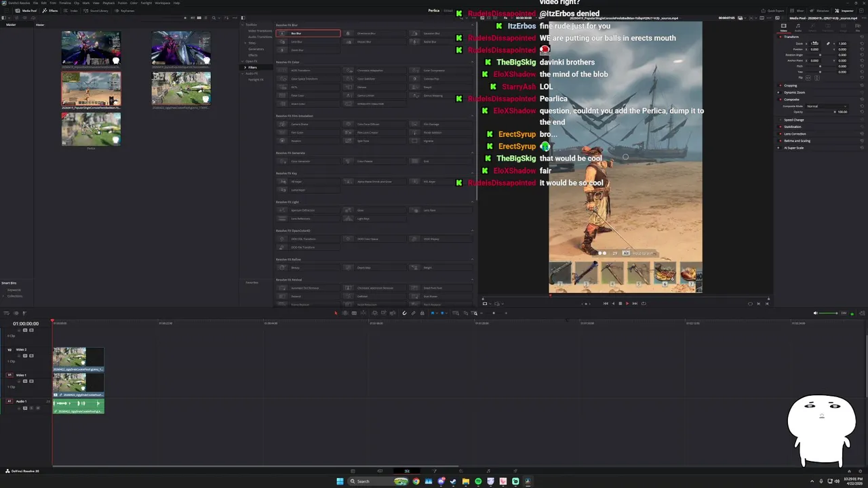Viewport: 868px width, 488px height.
Task: Toggle the Inspector panel button
Action: coord(846,11)
